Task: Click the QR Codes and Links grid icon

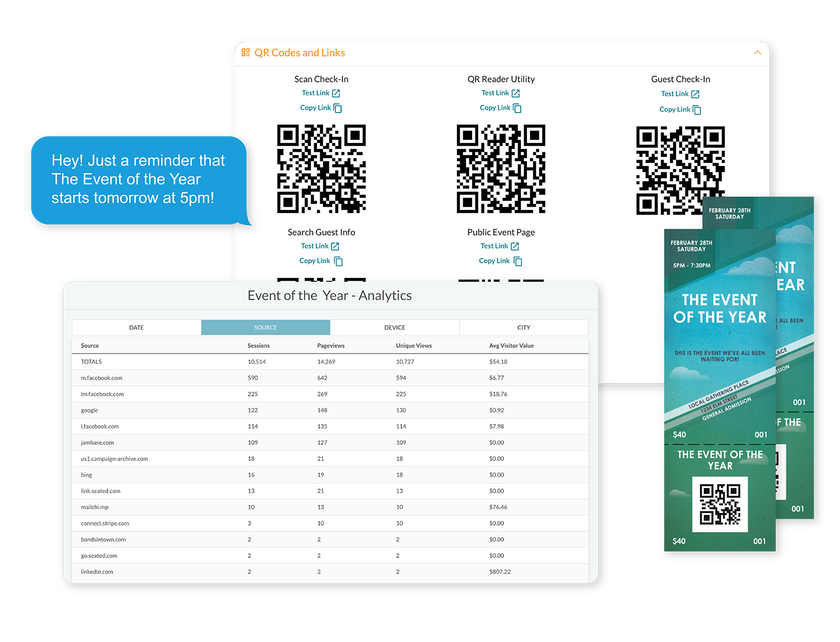Action: coord(245,53)
